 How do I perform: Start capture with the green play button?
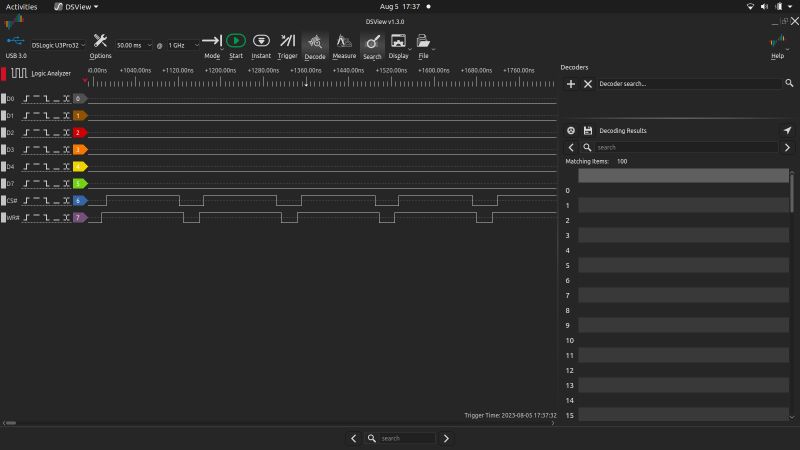(236, 46)
